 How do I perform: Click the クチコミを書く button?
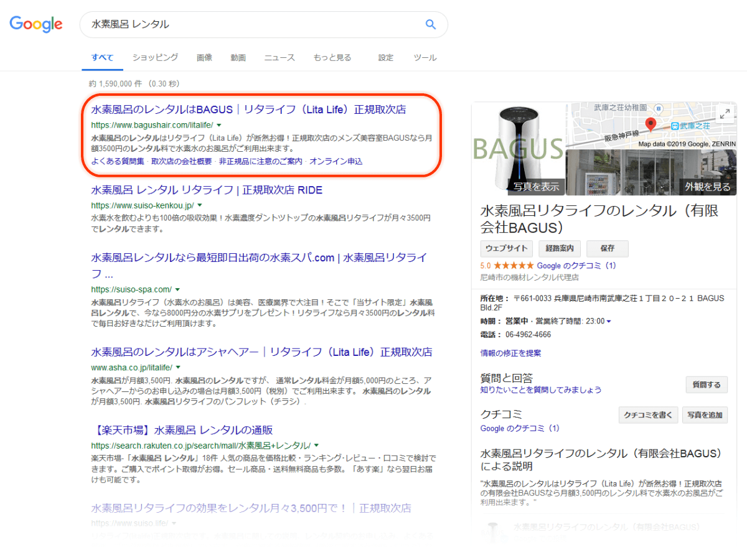point(647,415)
